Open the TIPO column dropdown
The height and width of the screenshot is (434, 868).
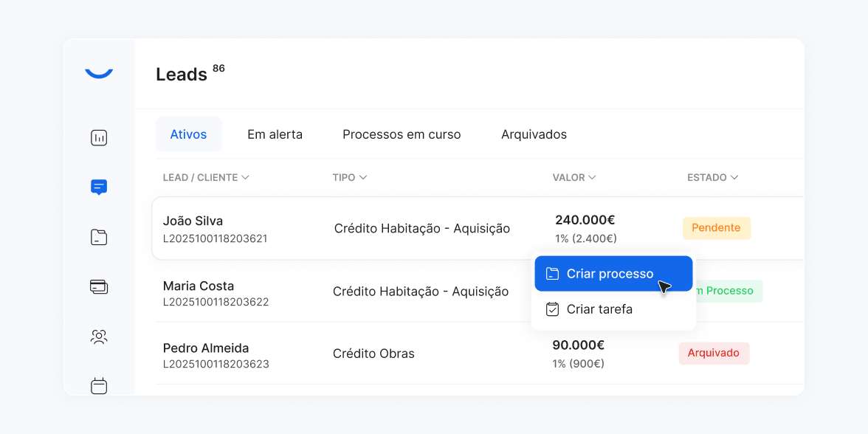coord(349,177)
